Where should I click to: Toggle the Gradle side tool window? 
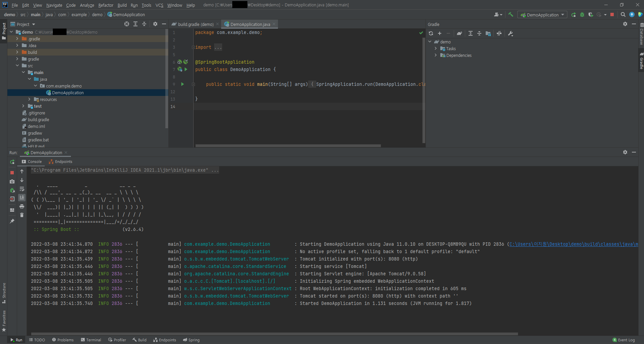tap(641, 61)
